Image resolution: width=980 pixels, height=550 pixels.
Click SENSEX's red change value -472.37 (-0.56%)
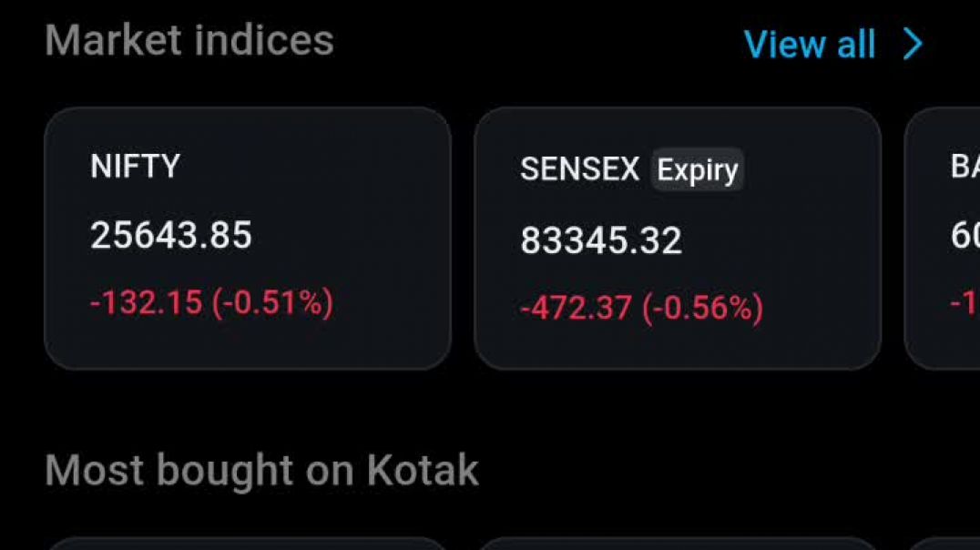(x=640, y=308)
